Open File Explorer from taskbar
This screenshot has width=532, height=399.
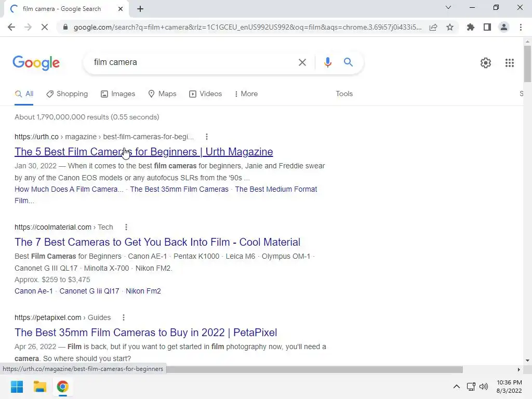[39, 387]
